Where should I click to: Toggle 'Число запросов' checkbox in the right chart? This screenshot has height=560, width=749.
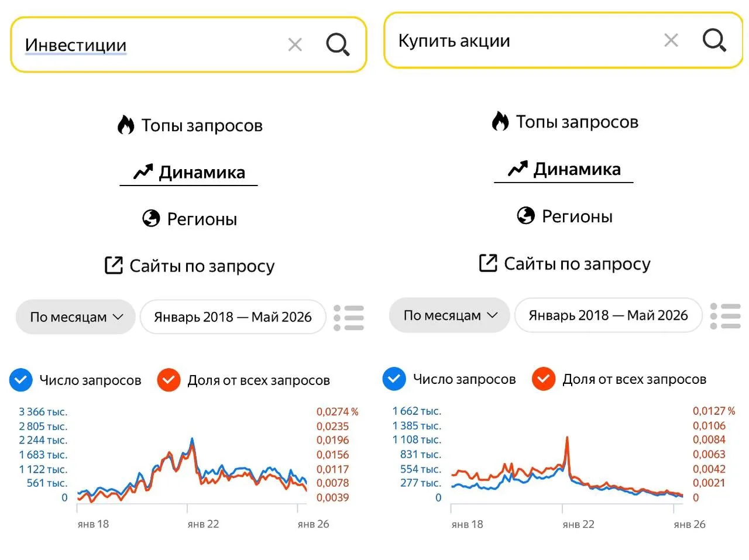pos(394,379)
